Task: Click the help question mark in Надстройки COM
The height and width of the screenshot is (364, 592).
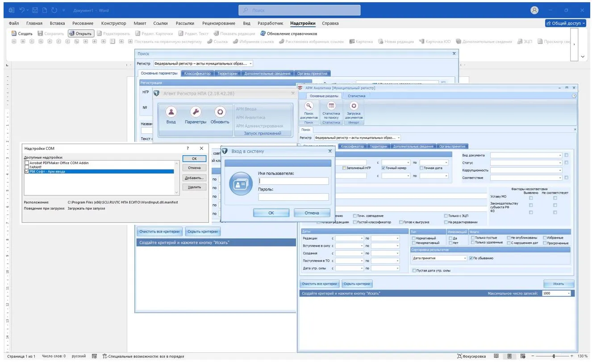Action: click(x=188, y=148)
